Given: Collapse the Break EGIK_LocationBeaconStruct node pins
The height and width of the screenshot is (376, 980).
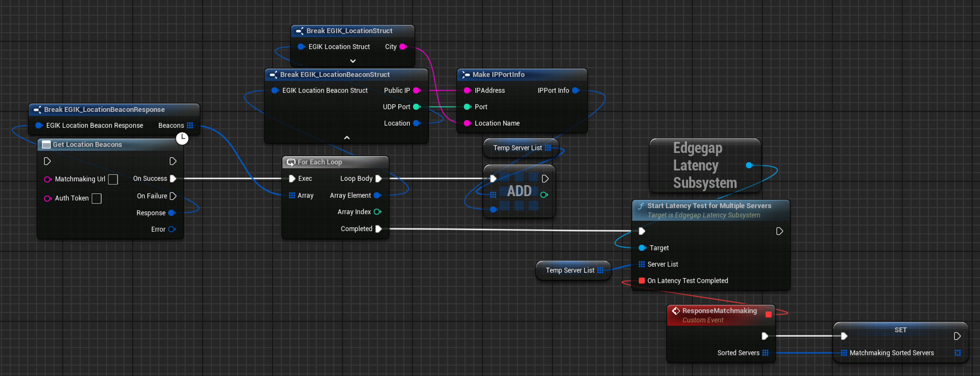Looking at the screenshot, I should (347, 137).
